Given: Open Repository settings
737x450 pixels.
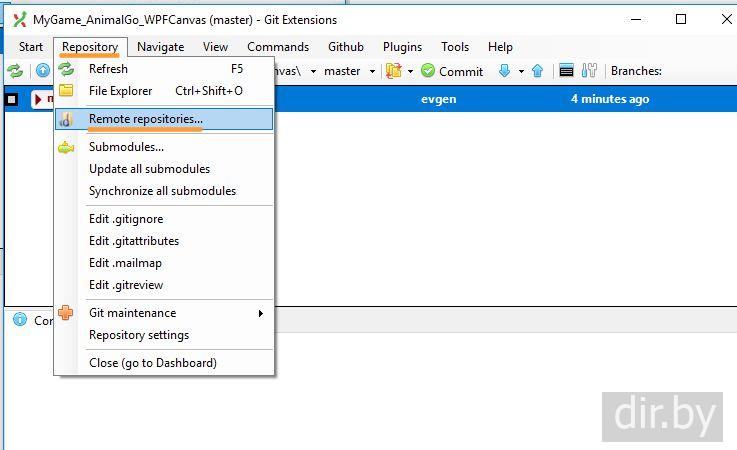Looking at the screenshot, I should pyautogui.click(x=164, y=335).
